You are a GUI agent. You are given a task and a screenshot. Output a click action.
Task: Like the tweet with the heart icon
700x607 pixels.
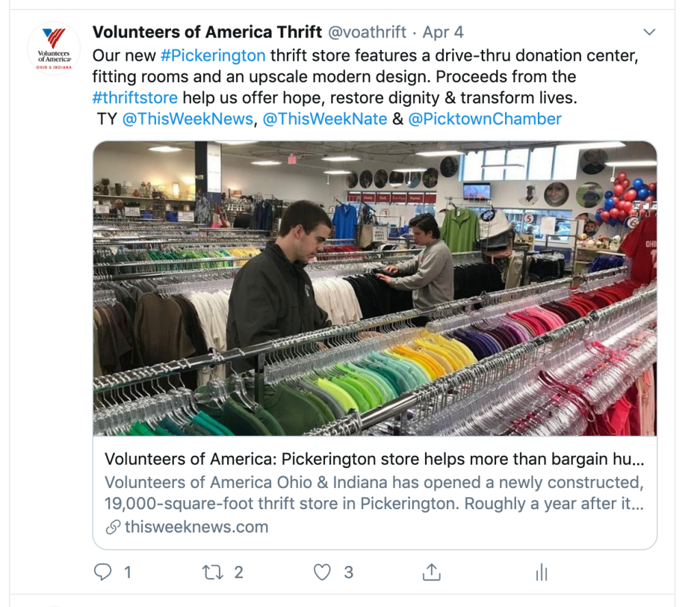click(x=322, y=571)
